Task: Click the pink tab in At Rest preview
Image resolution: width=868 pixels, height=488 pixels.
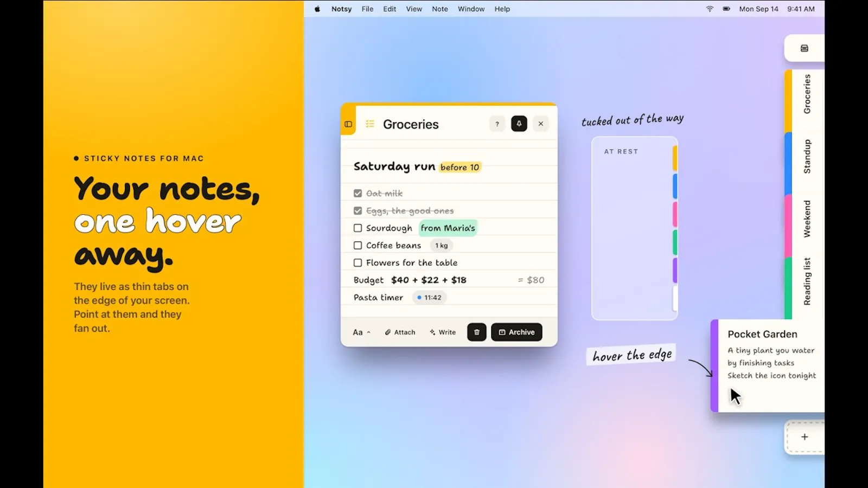Action: click(675, 214)
